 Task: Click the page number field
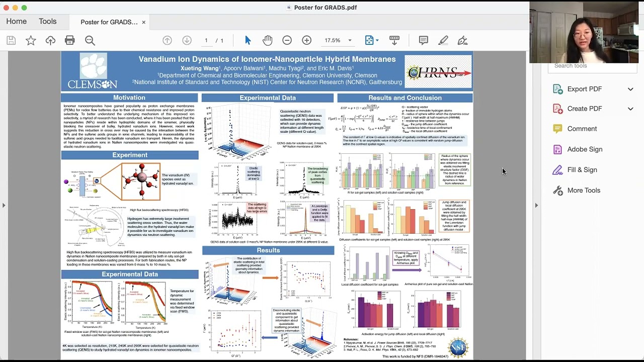(x=206, y=40)
